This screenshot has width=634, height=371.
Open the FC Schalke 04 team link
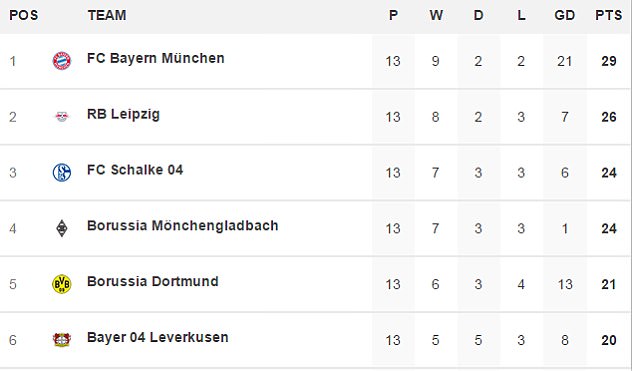(x=135, y=170)
